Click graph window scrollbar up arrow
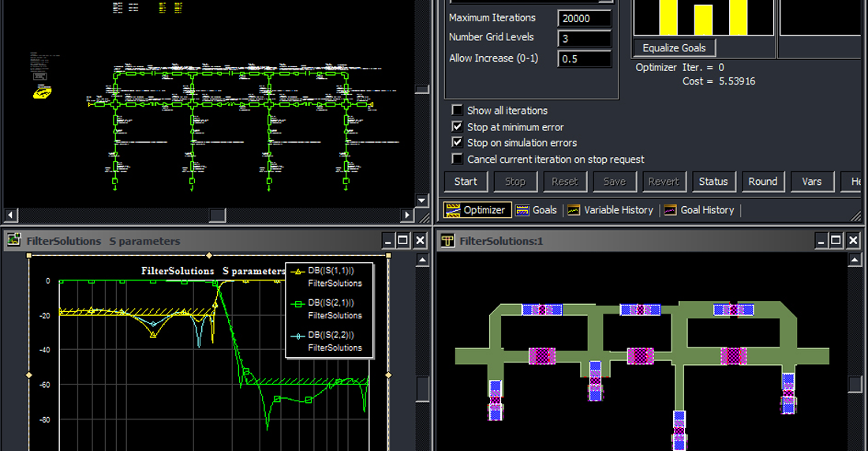 coord(422,260)
